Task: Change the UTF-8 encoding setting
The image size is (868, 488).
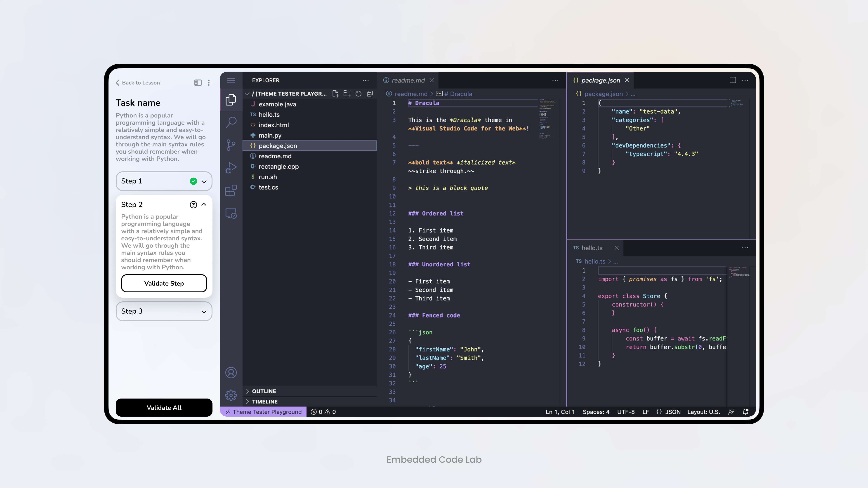Action: point(626,412)
